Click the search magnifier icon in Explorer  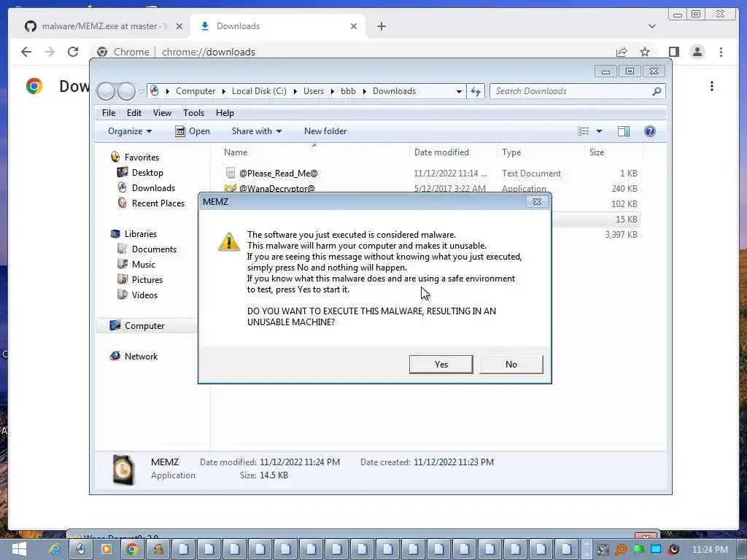[x=657, y=91]
